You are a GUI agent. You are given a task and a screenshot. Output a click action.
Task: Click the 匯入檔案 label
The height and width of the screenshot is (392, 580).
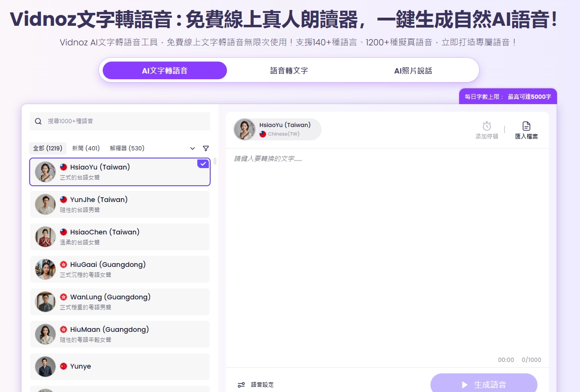pyautogui.click(x=526, y=137)
